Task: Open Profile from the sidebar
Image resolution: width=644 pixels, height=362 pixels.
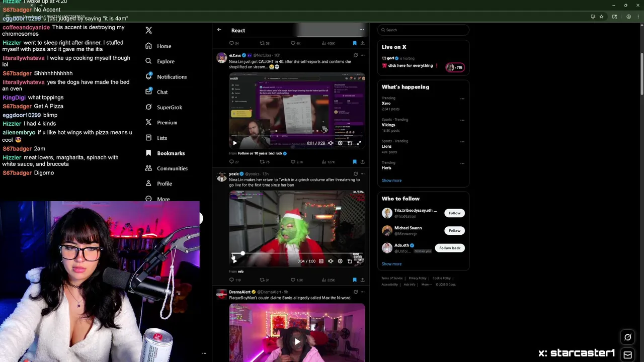Action: [158, 184]
